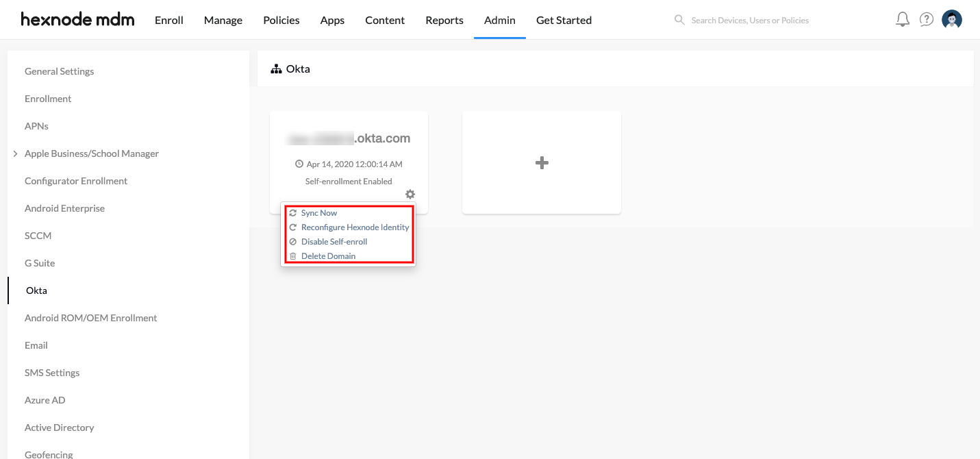Image resolution: width=980 pixels, height=459 pixels.
Task: Switch to the Apps tab
Action: point(332,20)
